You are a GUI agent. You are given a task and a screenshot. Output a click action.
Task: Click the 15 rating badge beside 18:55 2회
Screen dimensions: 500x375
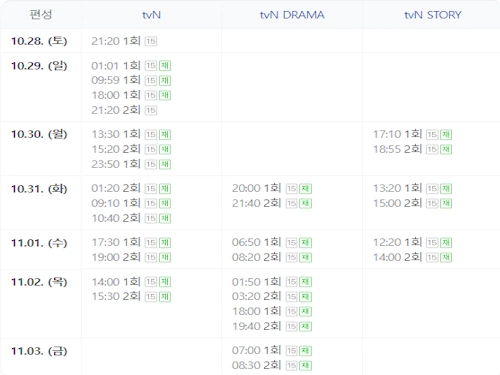click(x=432, y=149)
